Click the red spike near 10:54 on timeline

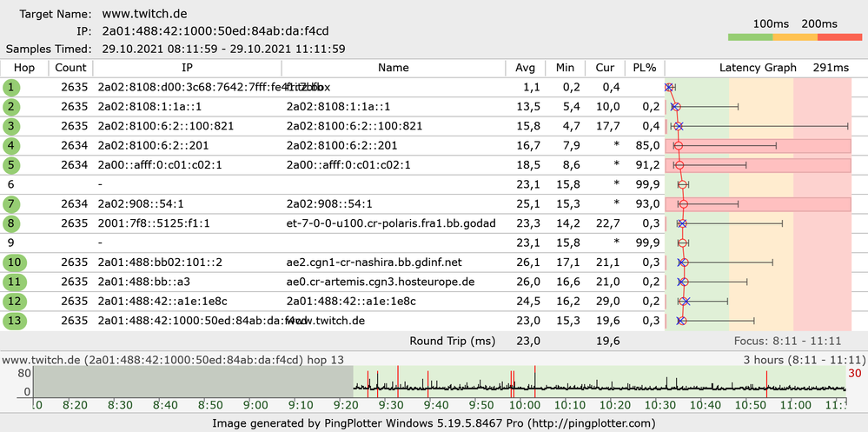coord(766,384)
